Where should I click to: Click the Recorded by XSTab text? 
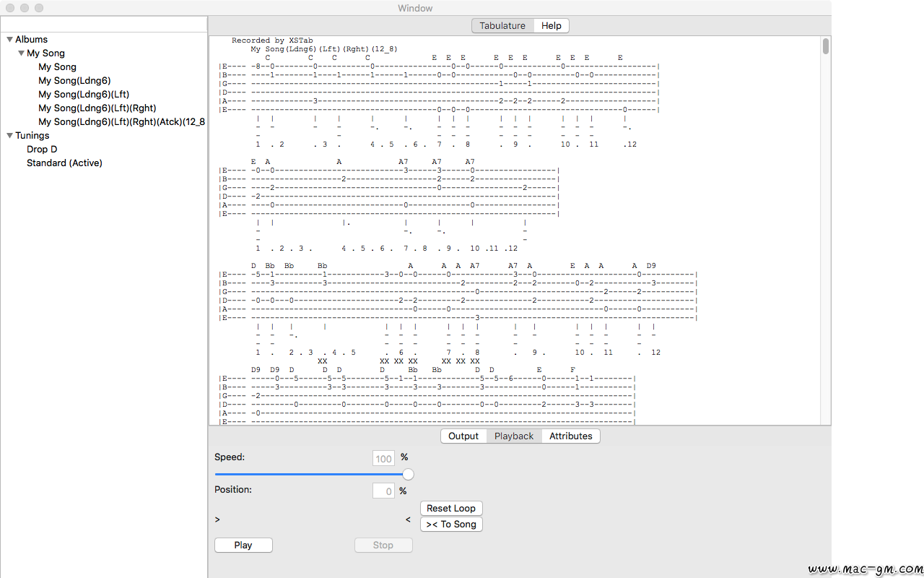click(272, 40)
